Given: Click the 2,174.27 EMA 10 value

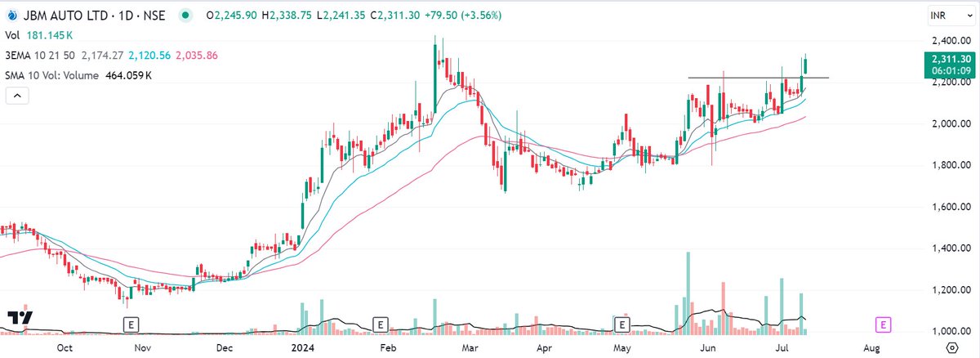Looking at the screenshot, I should point(101,55).
